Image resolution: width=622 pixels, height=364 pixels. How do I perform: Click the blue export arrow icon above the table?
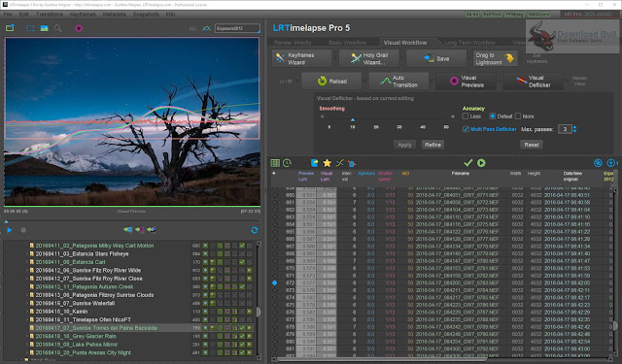(x=315, y=163)
